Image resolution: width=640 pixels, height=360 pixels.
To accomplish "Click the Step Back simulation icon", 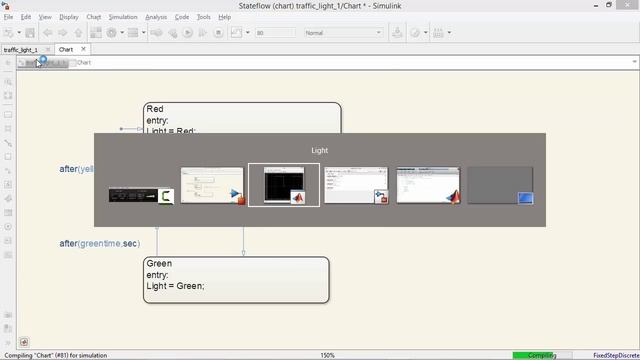I will click(173, 33).
